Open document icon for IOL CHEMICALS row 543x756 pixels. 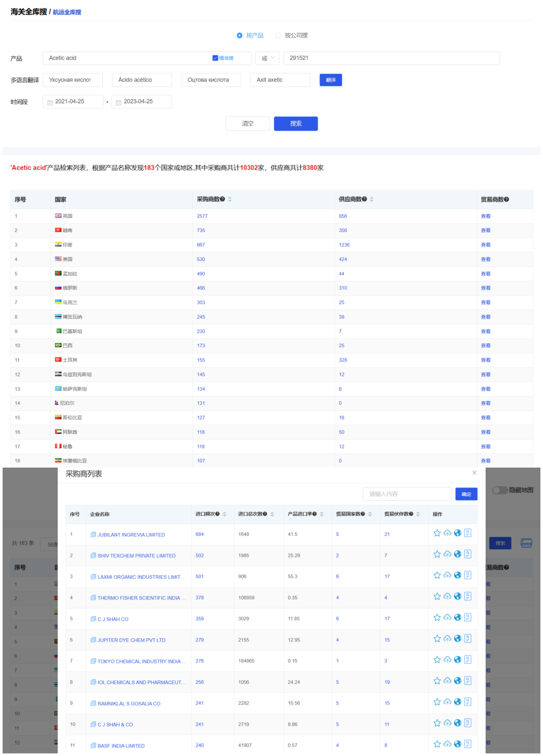[x=468, y=681]
